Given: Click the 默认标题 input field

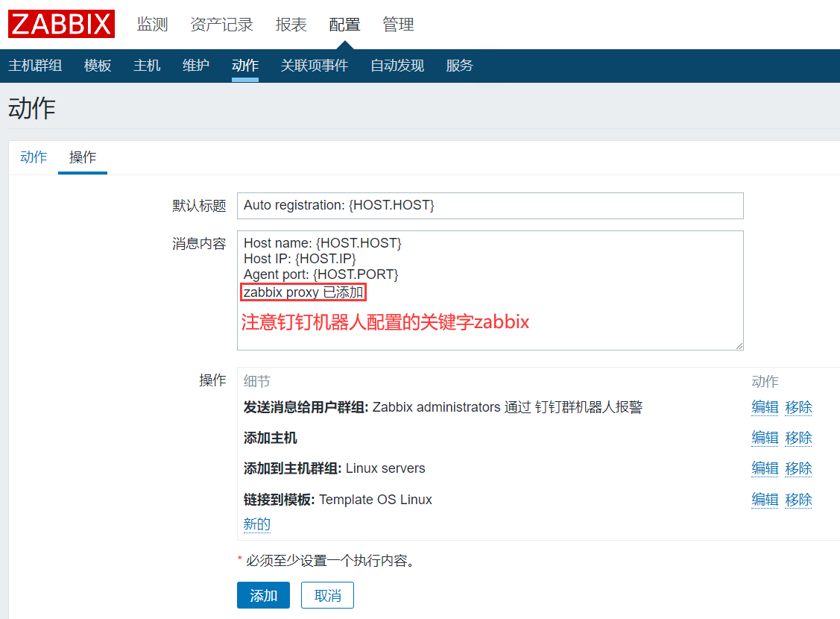Looking at the screenshot, I should (x=490, y=206).
